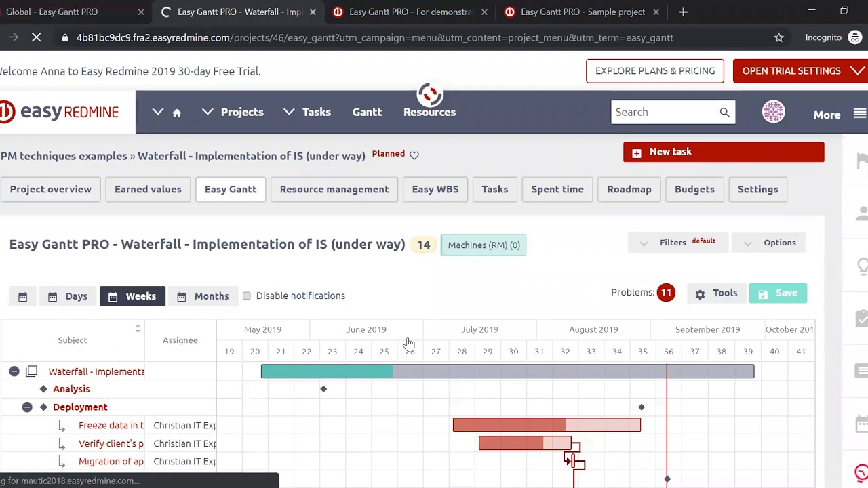Click the Deployment milestone diamond icon
Screen dimensions: 868x488
point(43,407)
